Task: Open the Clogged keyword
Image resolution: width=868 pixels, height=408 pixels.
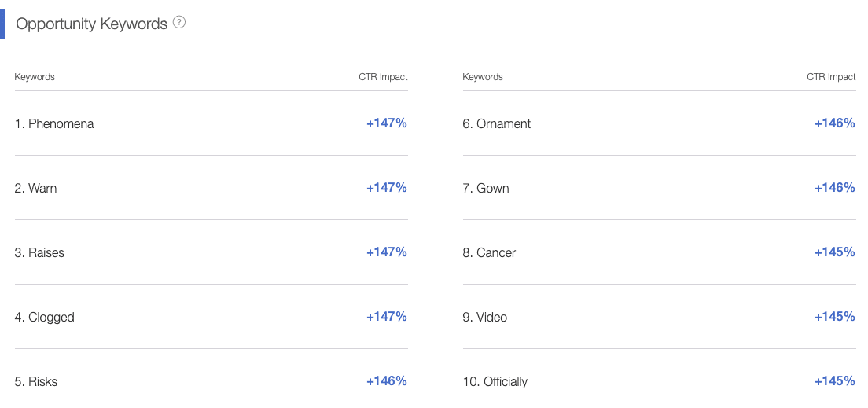Action: coord(44,318)
